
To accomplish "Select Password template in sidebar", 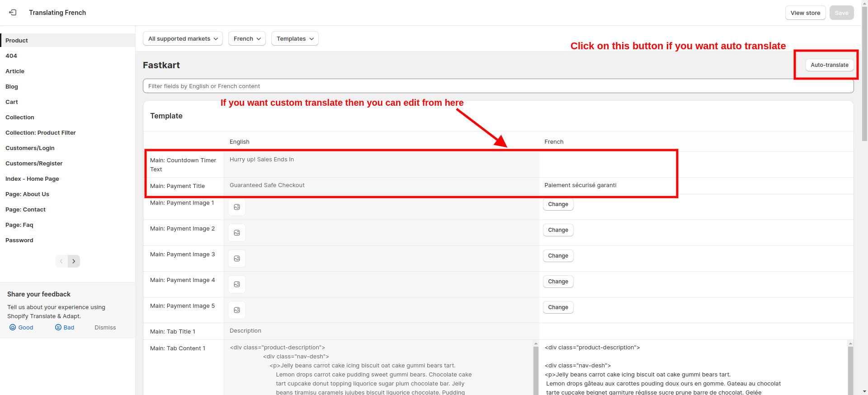I will click(x=68, y=240).
